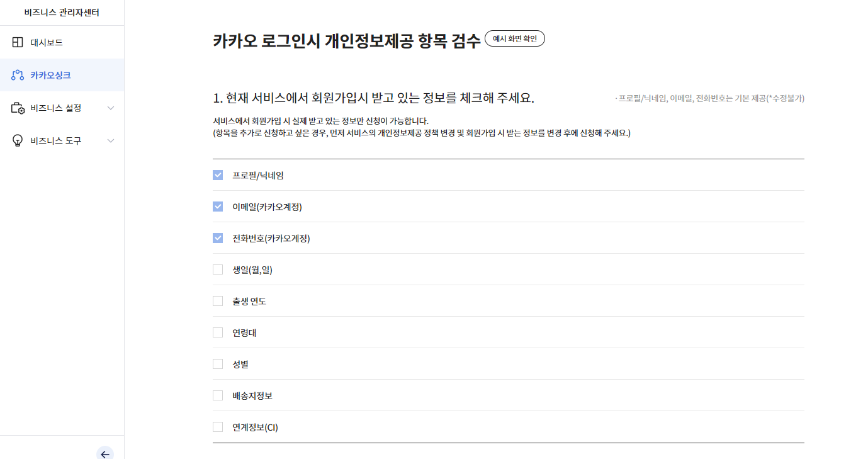The height and width of the screenshot is (459, 868).
Task: Open the 대시보드 menu item
Action: [62, 42]
